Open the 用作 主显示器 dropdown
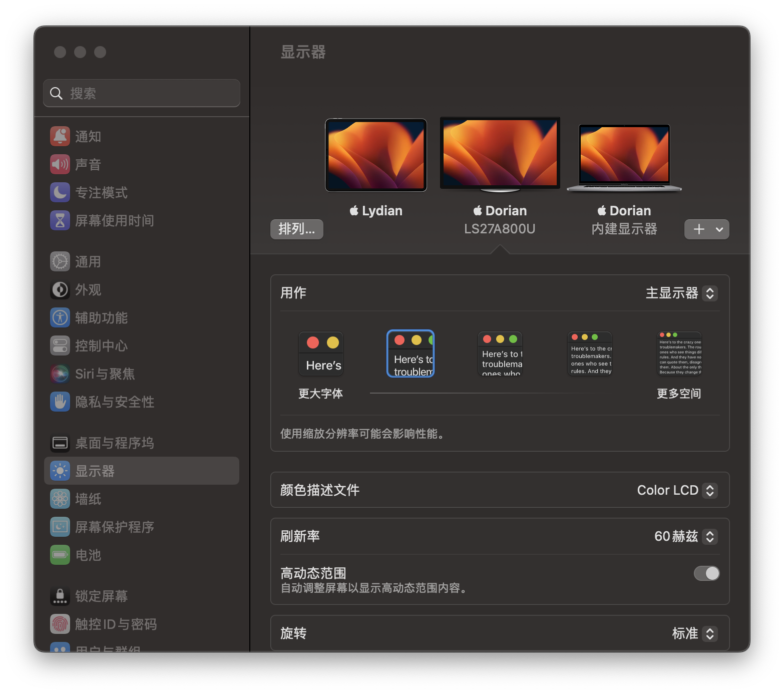 (681, 293)
